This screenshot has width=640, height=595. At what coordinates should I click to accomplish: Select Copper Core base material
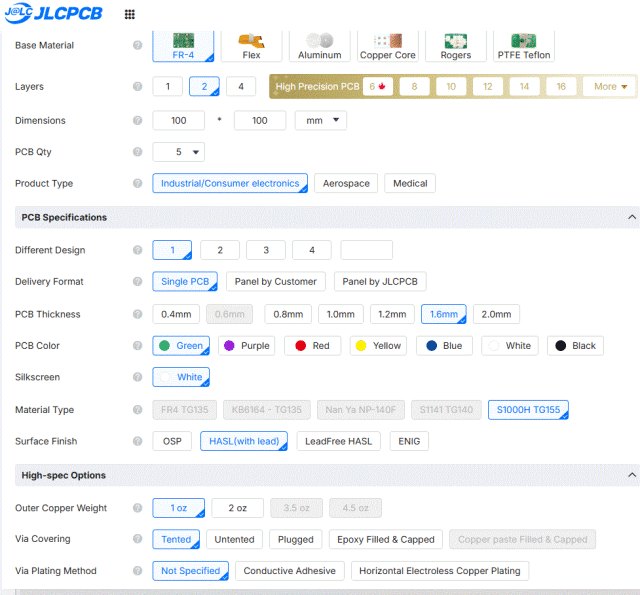coord(388,46)
